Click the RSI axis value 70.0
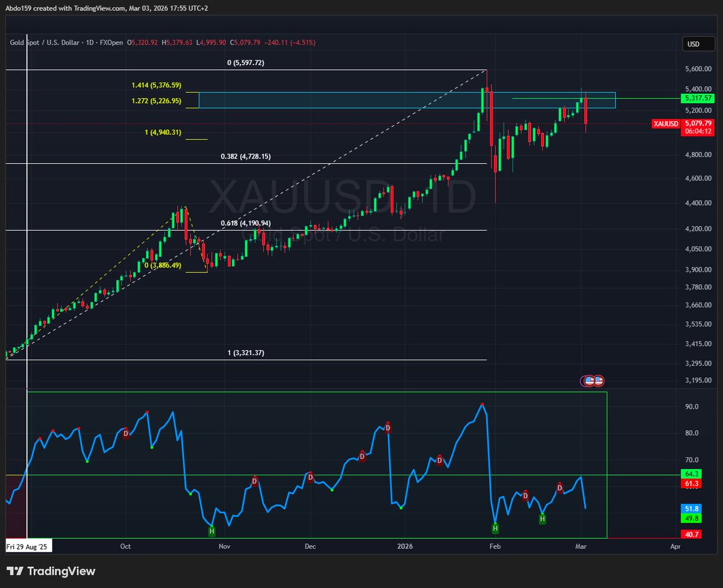The width and height of the screenshot is (723, 588). 692,460
